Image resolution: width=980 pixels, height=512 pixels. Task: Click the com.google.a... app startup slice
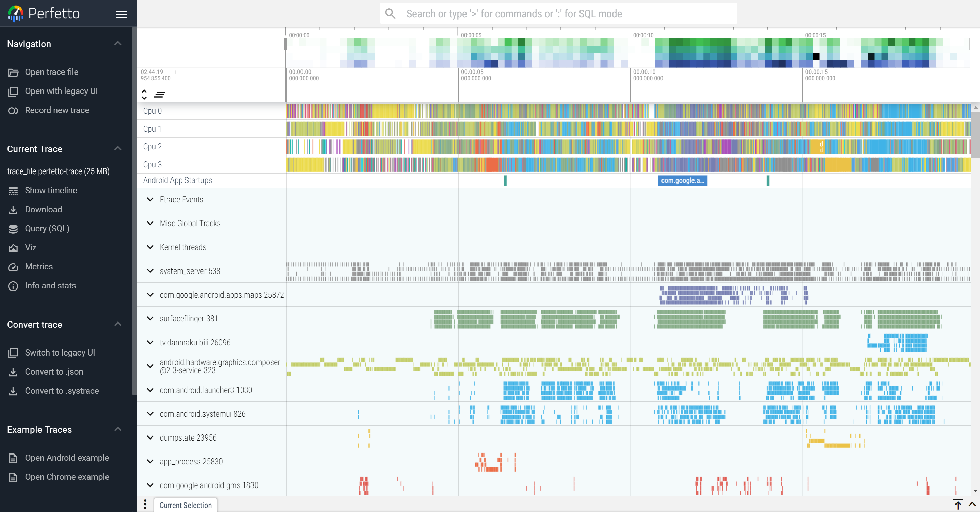click(x=683, y=181)
